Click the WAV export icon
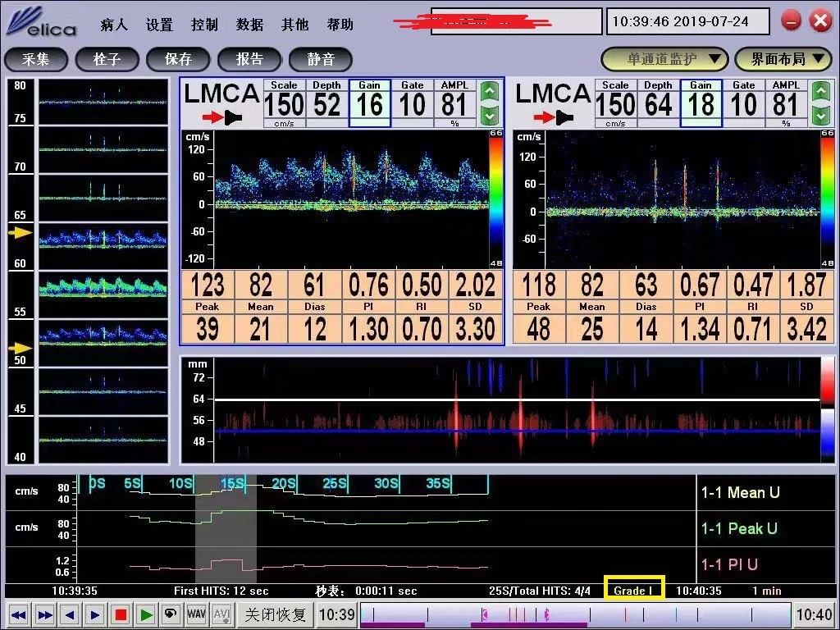 pyautogui.click(x=196, y=614)
